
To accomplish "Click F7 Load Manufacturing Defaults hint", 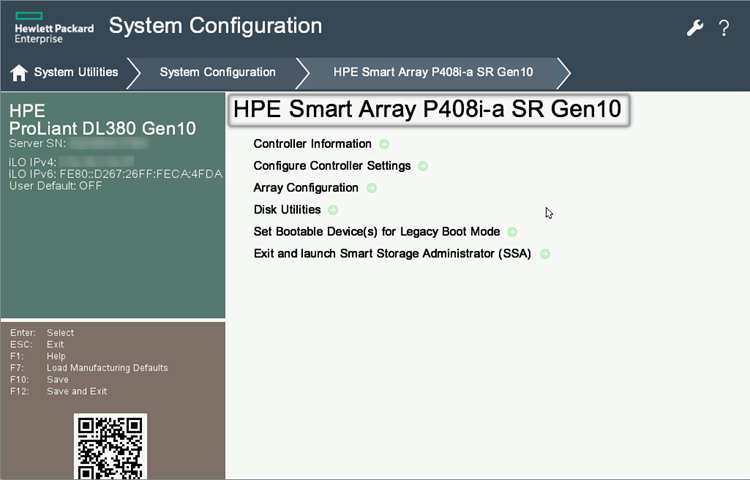I will point(89,368).
